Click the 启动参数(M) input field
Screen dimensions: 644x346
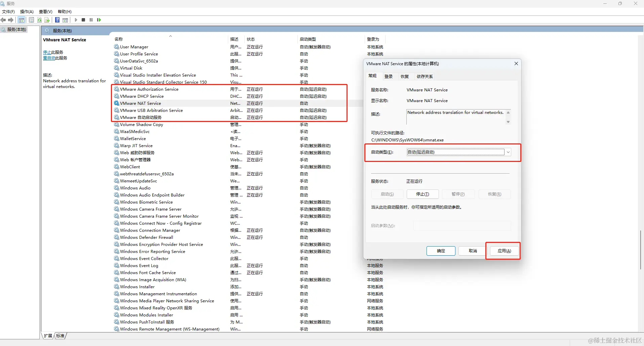pos(462,226)
